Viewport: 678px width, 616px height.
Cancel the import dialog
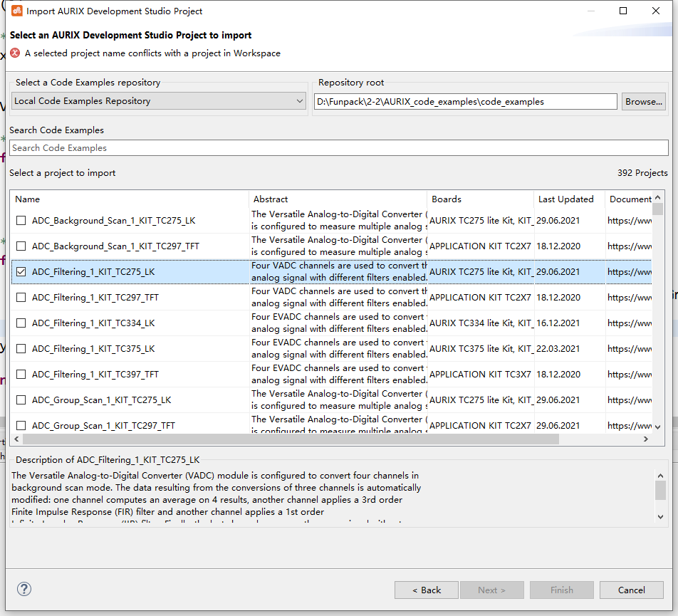coord(631,590)
